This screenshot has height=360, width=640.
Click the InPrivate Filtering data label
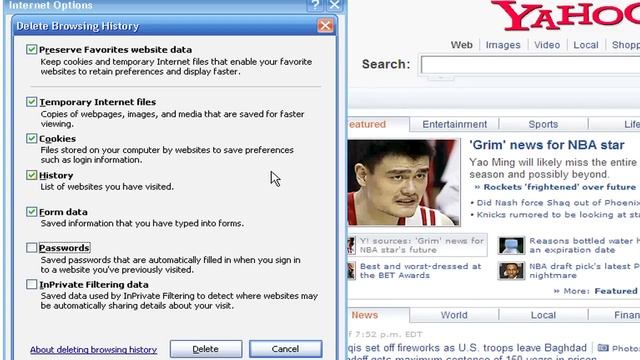click(x=94, y=284)
